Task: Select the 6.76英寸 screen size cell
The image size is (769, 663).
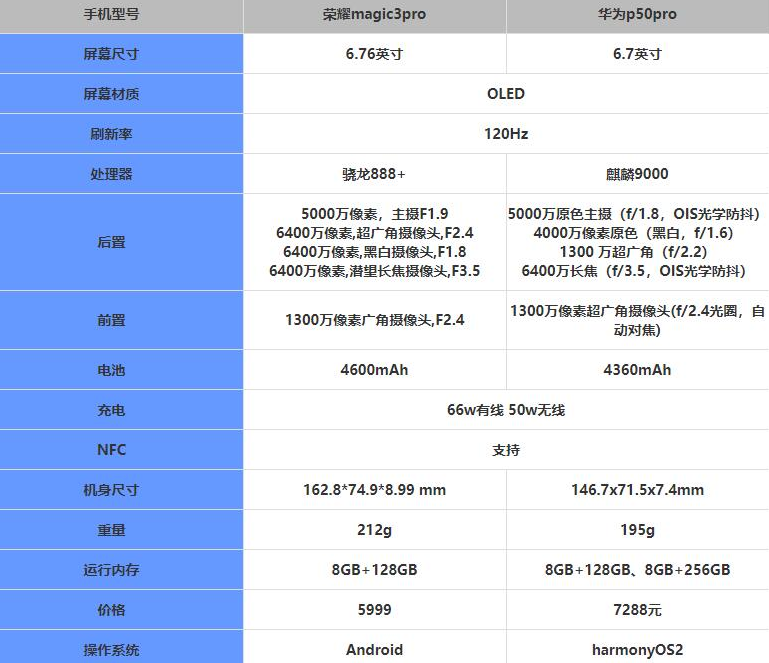Action: (x=374, y=54)
